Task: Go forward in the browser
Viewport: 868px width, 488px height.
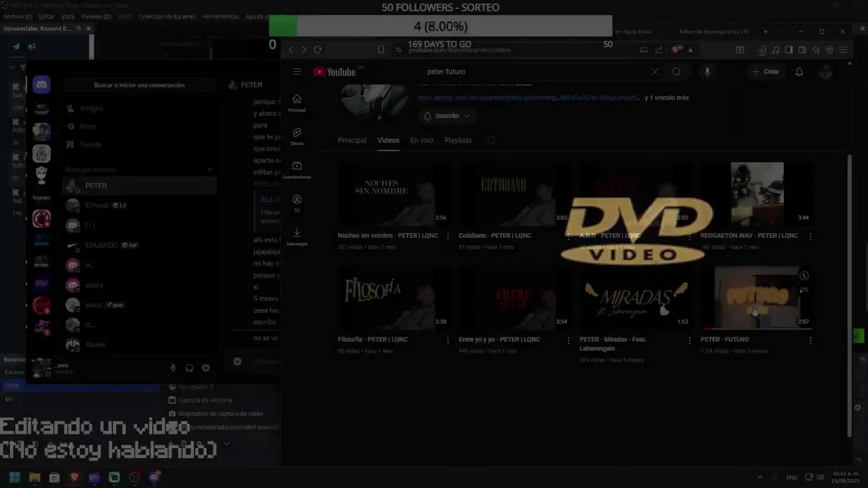Action: (x=304, y=49)
